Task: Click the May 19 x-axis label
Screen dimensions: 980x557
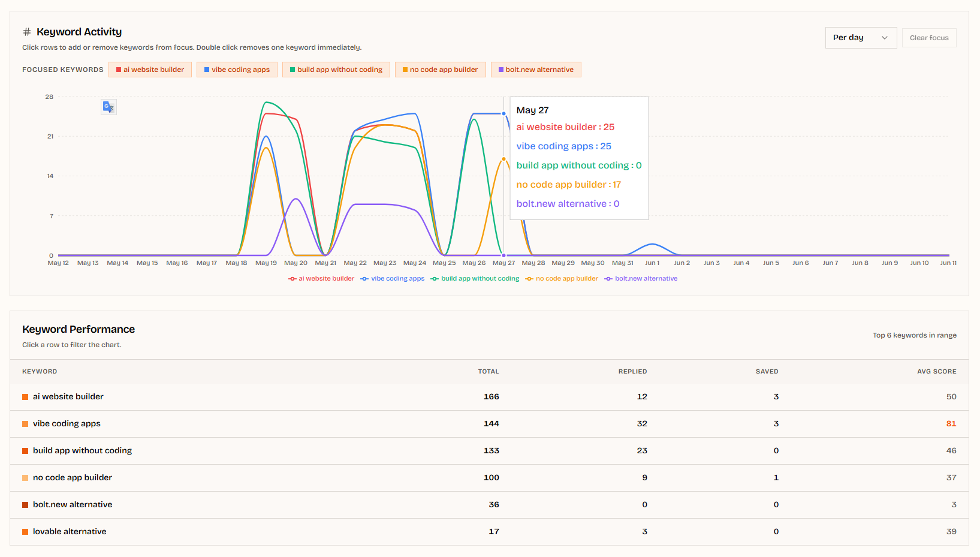Action: click(x=266, y=263)
